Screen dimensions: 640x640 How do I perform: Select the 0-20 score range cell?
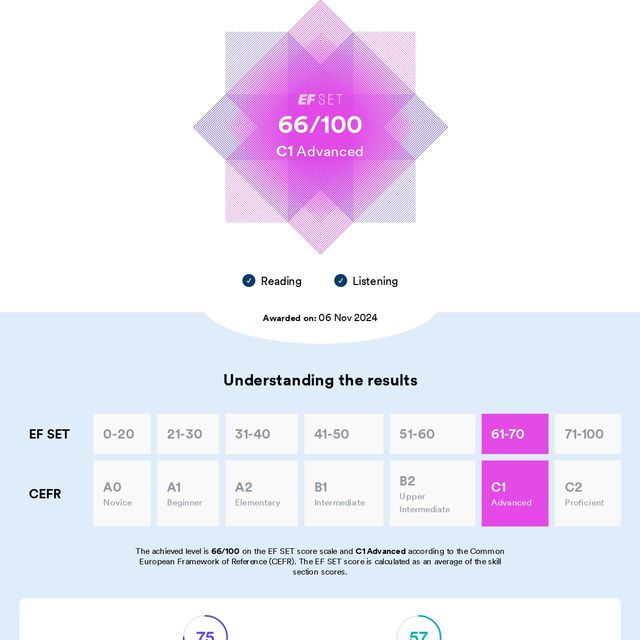[122, 434]
